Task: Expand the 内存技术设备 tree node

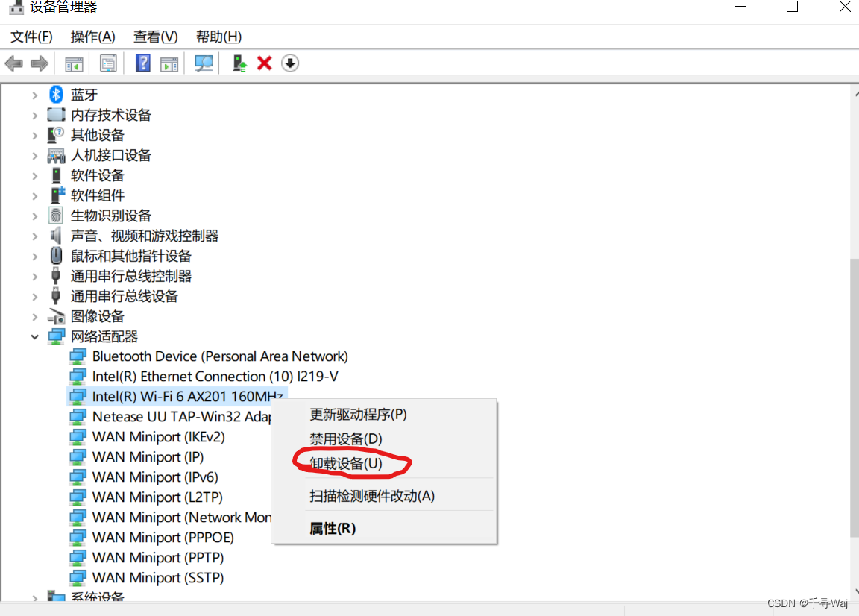Action: pyautogui.click(x=34, y=116)
